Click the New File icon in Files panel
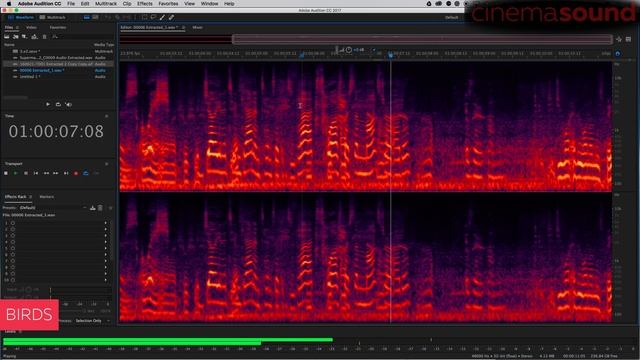Viewport: 640px width, 360px height. coord(24,37)
